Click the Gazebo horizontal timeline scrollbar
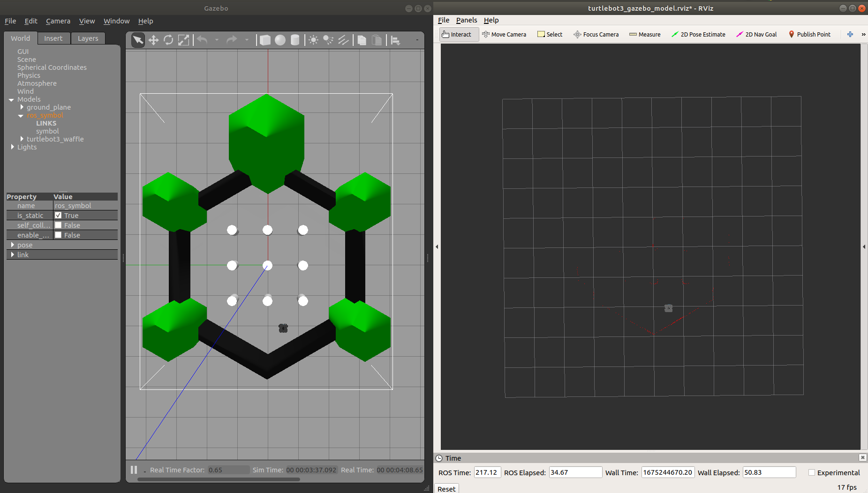Screen dimensions: 868x493 click(x=219, y=479)
